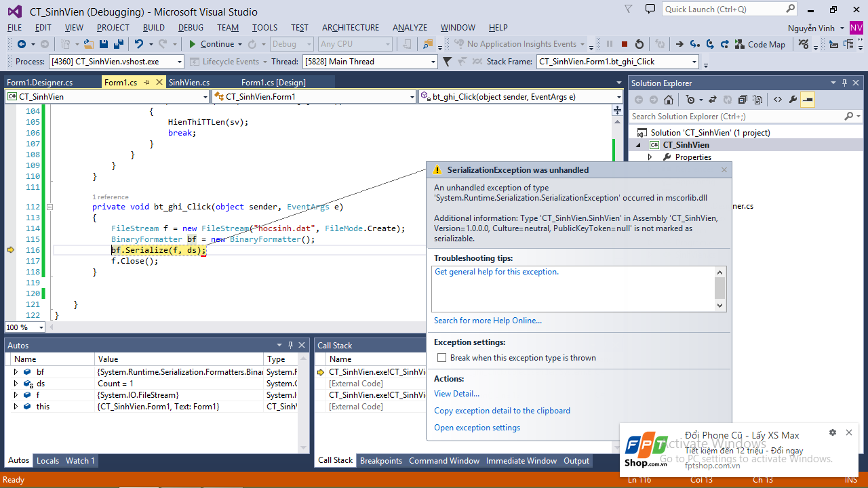
Task: Click the Save All icon in toolbar
Action: tap(119, 44)
